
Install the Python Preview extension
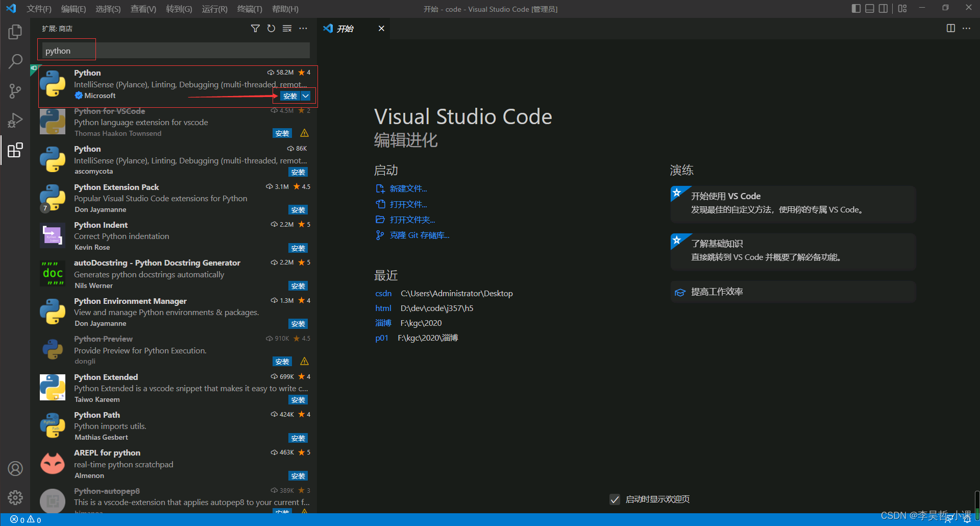click(x=282, y=362)
